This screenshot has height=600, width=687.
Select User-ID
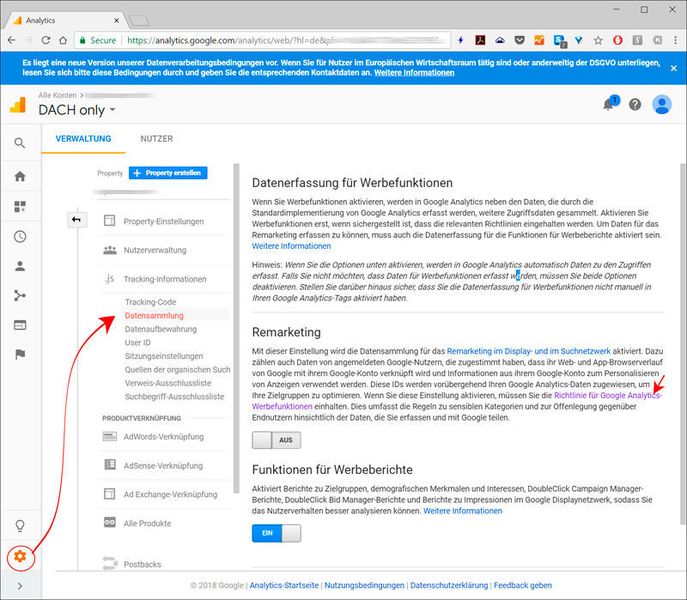click(138, 343)
